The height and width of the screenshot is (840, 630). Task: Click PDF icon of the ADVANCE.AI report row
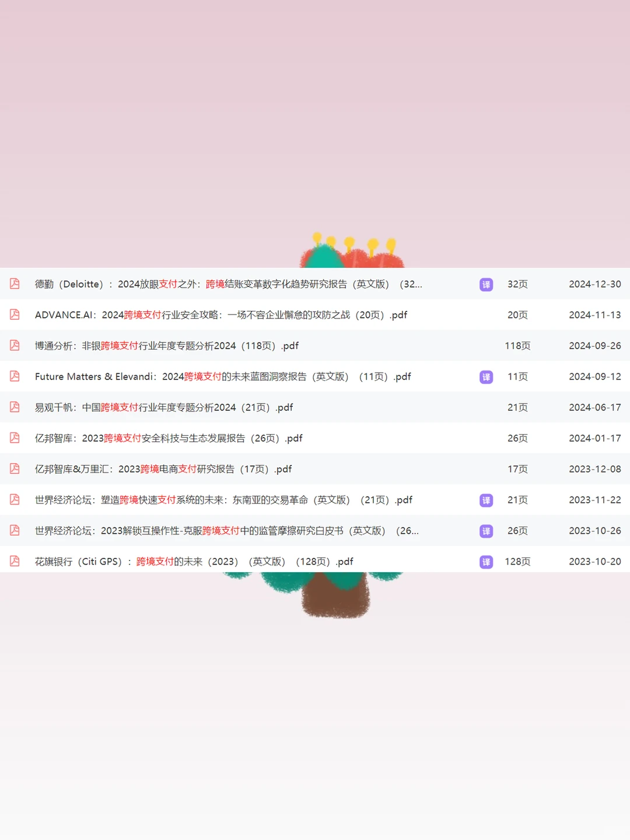[15, 314]
